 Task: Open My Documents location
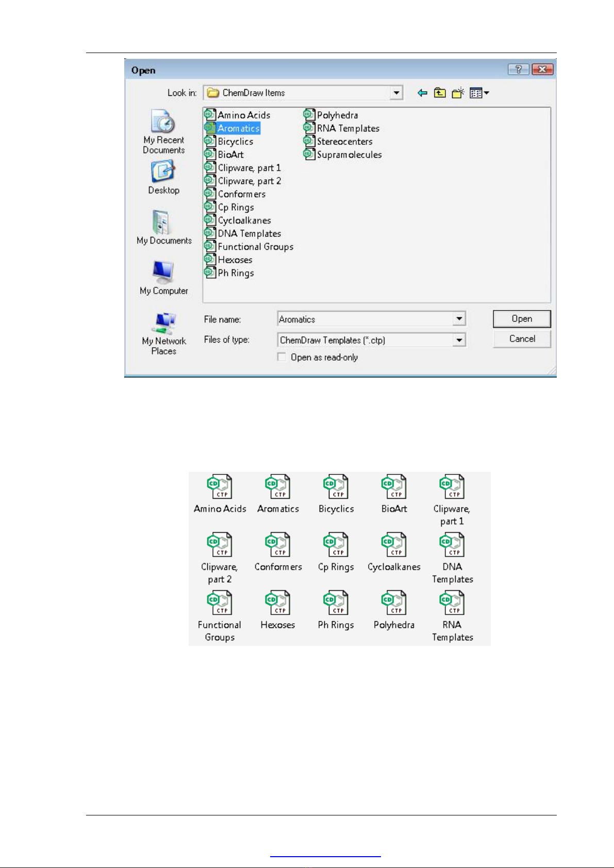163,227
